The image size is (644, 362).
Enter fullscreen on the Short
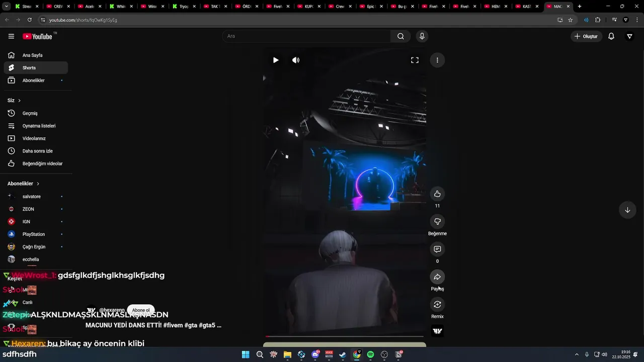(x=415, y=60)
